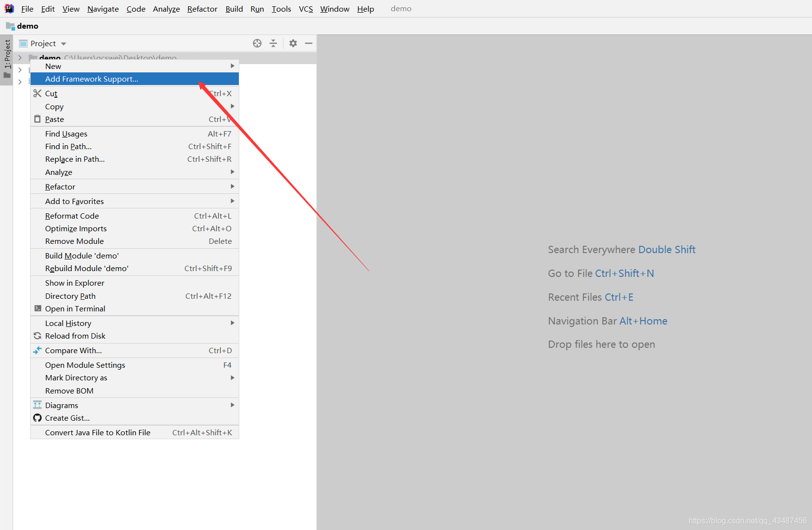Open the Refactor menu in menu bar

(202, 9)
